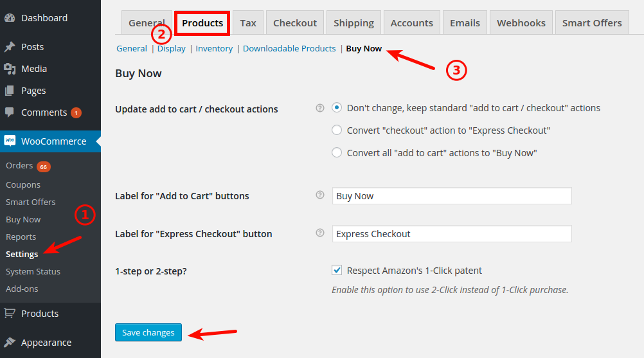Switch to the Emails tab
Screen dimensions: 644x358
(x=465, y=23)
